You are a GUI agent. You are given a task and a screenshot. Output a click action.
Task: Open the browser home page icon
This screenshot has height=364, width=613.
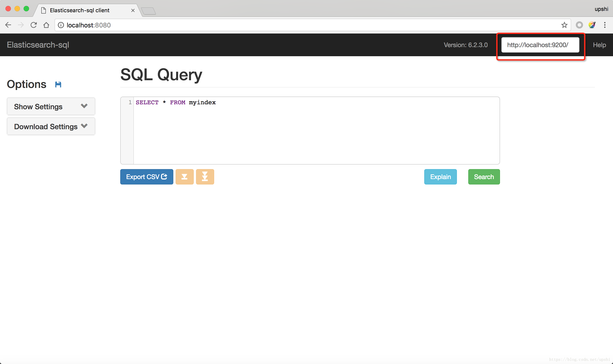click(x=46, y=25)
